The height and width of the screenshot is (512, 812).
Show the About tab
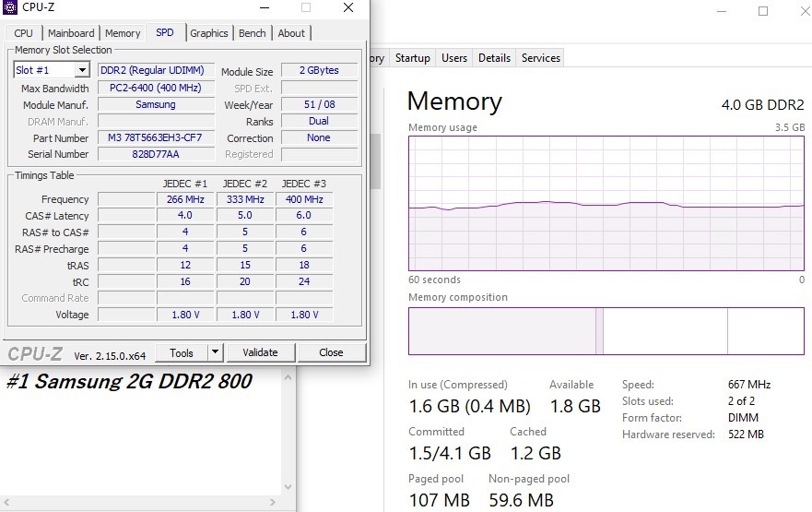point(291,33)
